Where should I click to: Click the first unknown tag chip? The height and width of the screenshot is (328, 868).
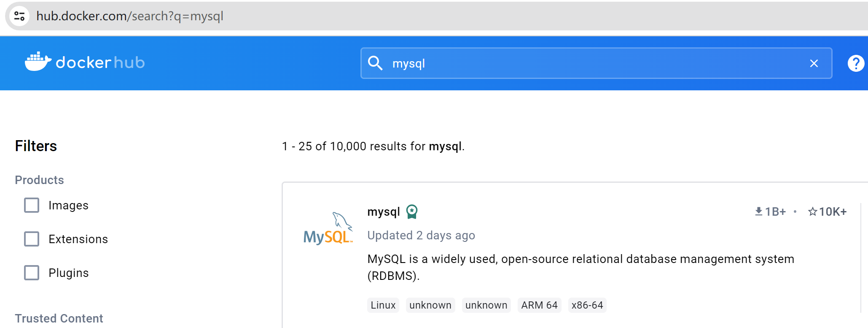pos(430,305)
